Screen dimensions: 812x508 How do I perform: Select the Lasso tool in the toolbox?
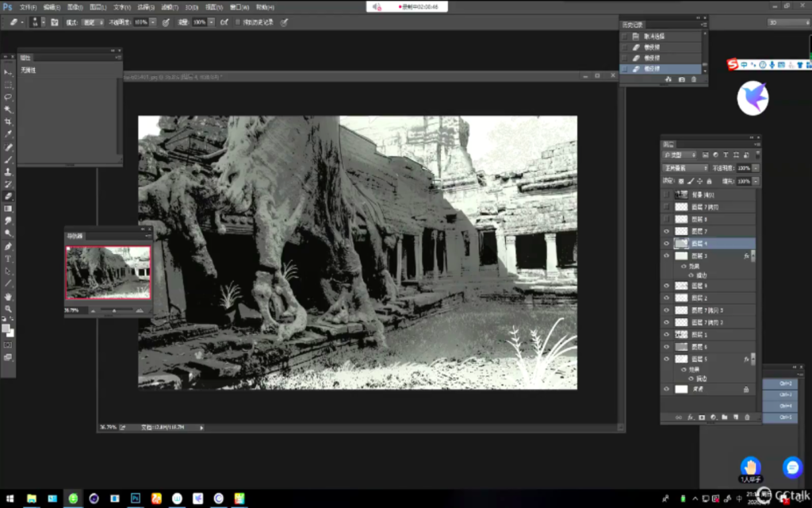9,97
